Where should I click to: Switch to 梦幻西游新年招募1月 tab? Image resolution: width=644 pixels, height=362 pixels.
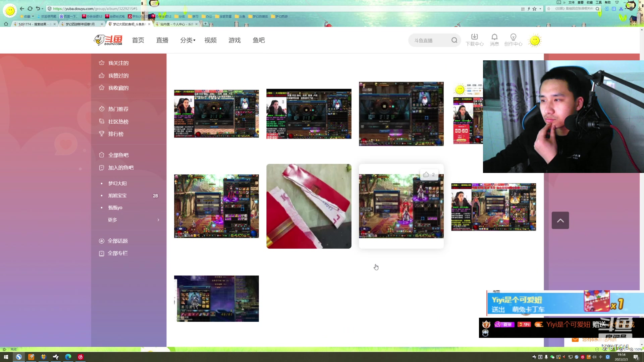click(82, 24)
